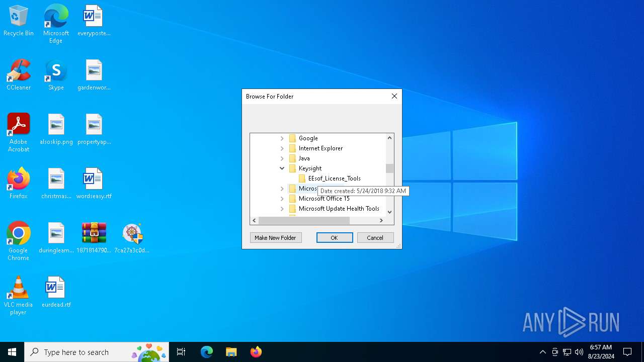Expand the Microsoft Office 15 folder node

282,199
